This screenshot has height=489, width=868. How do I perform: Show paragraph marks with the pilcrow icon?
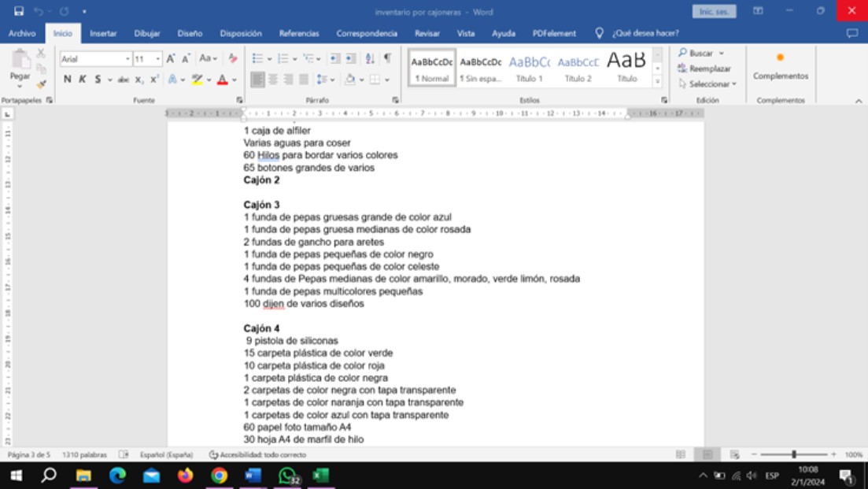coord(387,58)
